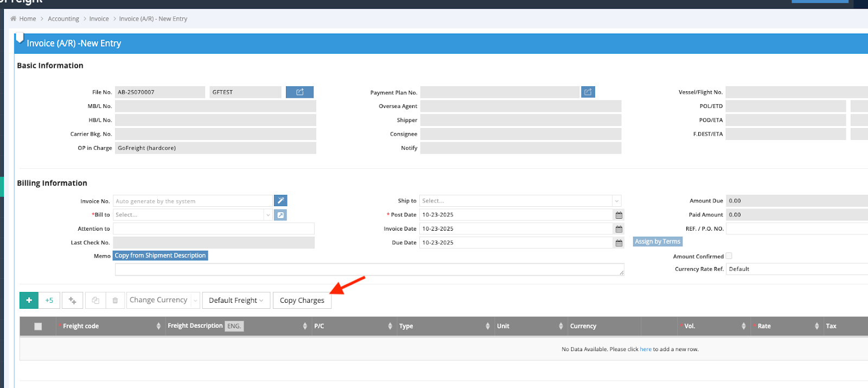Viewport: 868px width, 388px height.
Task: Check the Amount Confirmed checkbox
Action: click(729, 256)
